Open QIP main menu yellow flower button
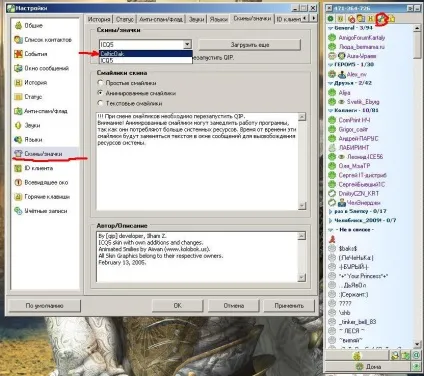424x376 pixels. (357, 356)
